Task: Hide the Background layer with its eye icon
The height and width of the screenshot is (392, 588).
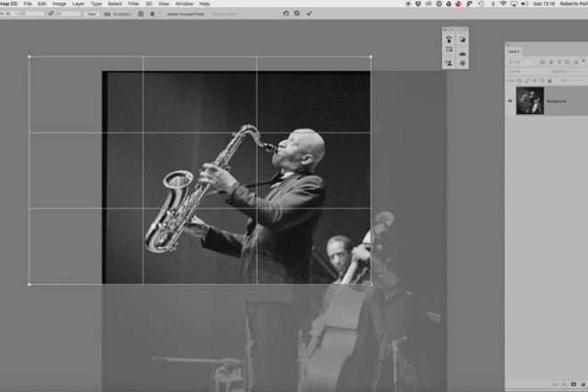Action: click(510, 101)
